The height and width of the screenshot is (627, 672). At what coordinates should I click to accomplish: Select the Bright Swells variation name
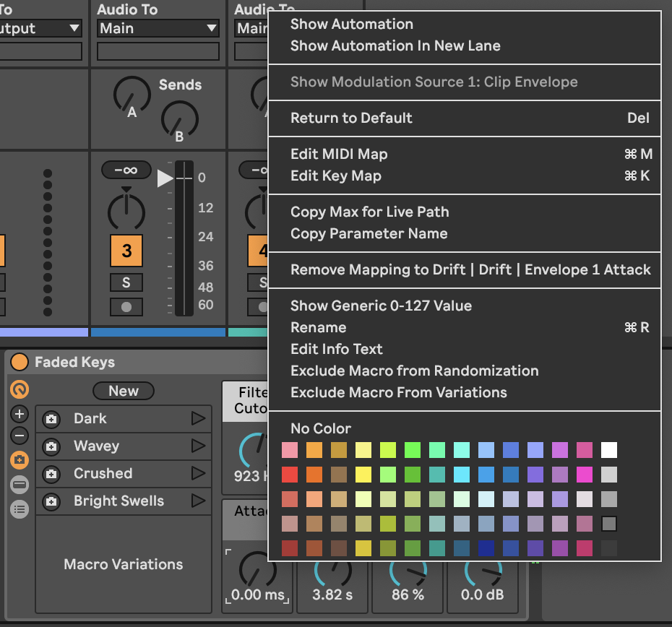pos(119,501)
